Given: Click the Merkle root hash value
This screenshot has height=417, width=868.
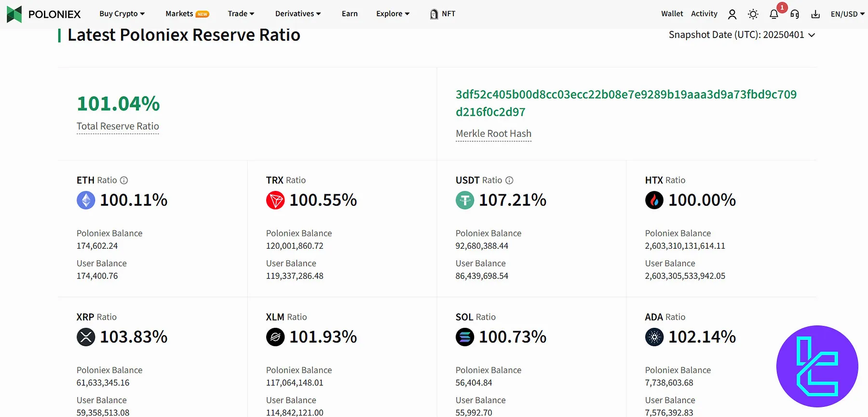Looking at the screenshot, I should [x=626, y=103].
